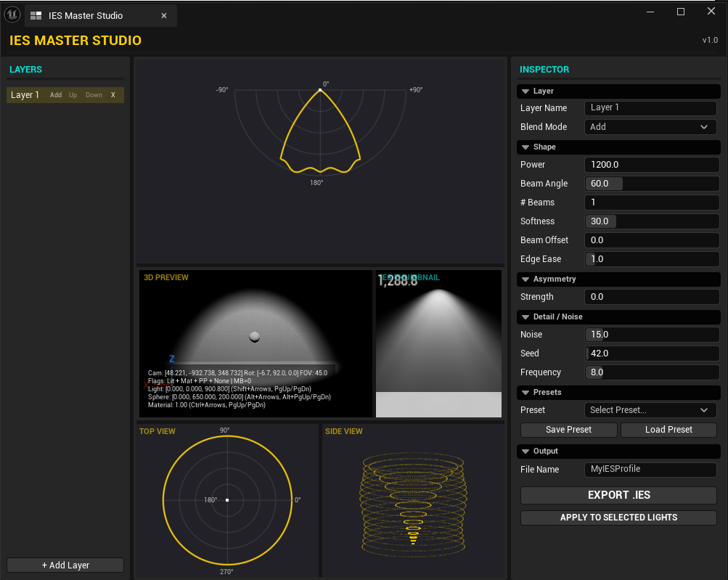Click the SIDE VIEW label
Image resolution: width=728 pixels, height=580 pixels.
click(344, 431)
